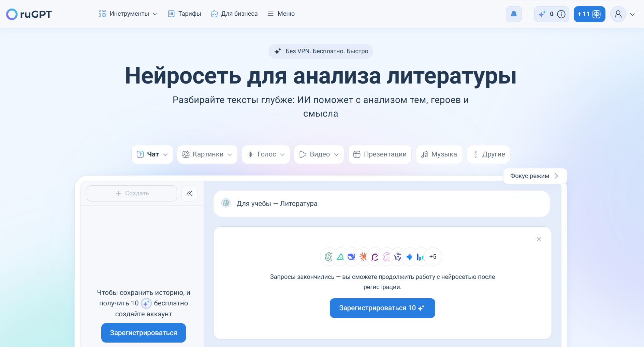Click the sparkle token balance icon

542,14
